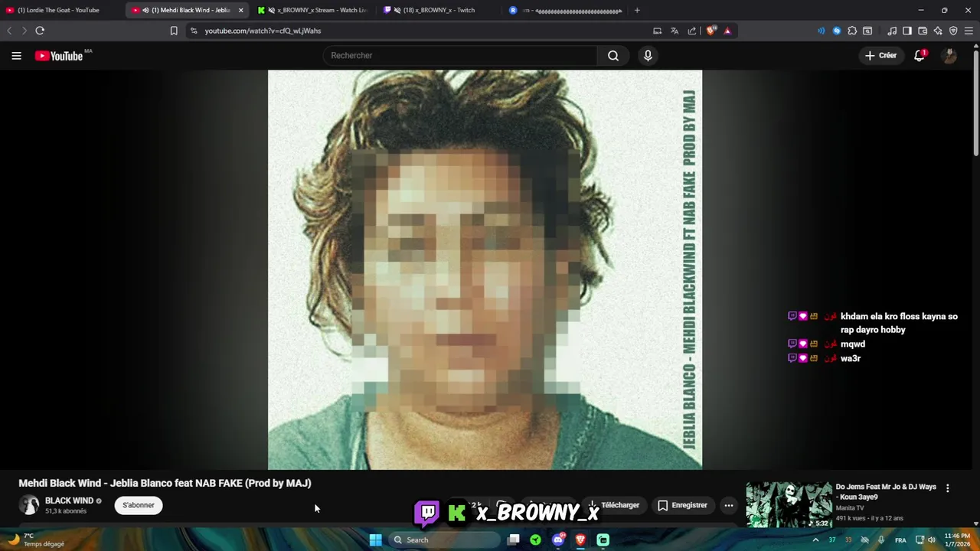Click the Windows taskbar Search box
Viewport: 980px width, 551px height.
tap(444, 540)
